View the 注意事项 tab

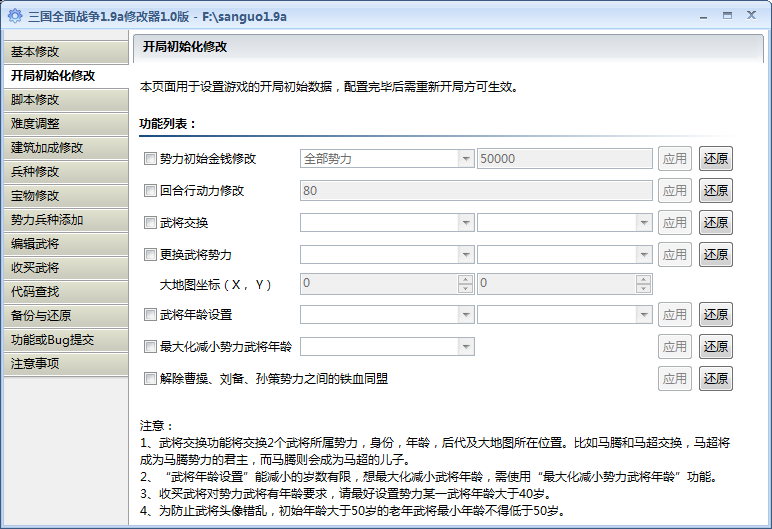[x=66, y=364]
